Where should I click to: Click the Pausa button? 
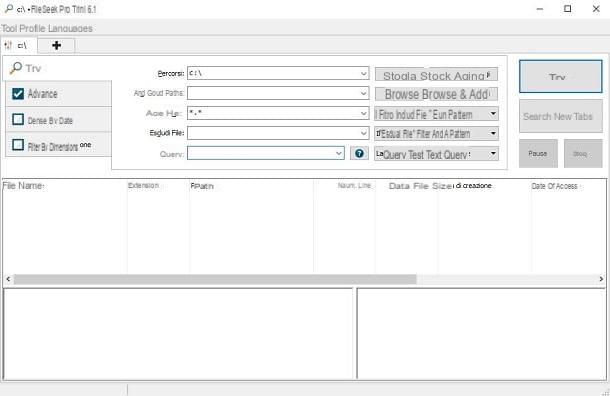click(x=538, y=154)
